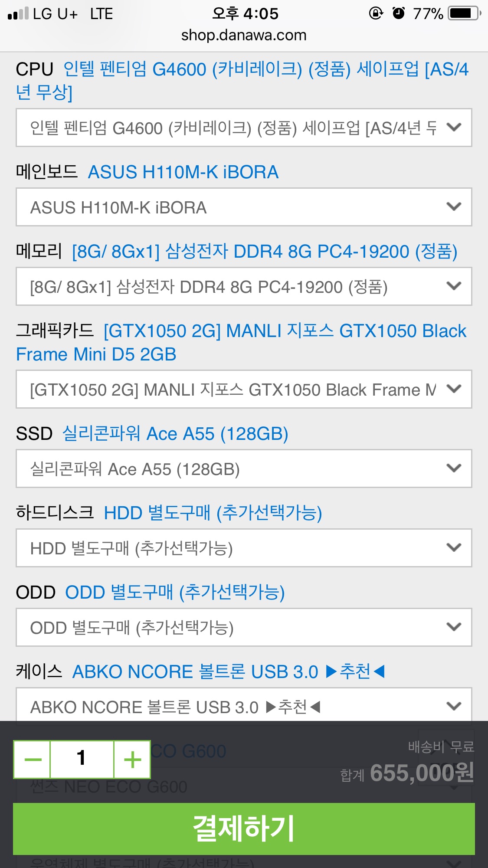This screenshot has height=868, width=488.
Task: Expand the 메인보드 ASUS H110M-K dropdown
Action: (x=244, y=207)
